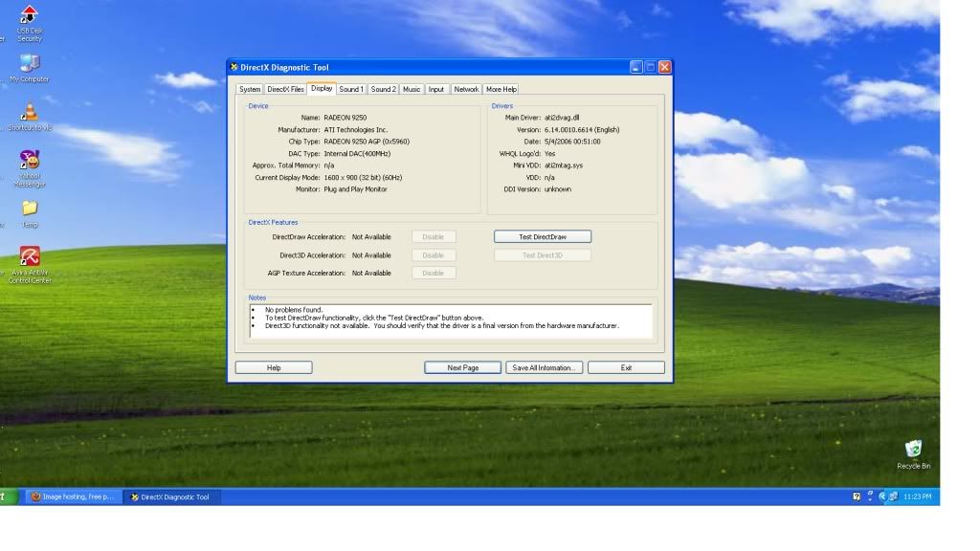
Task: Open the Input tab
Action: [436, 89]
